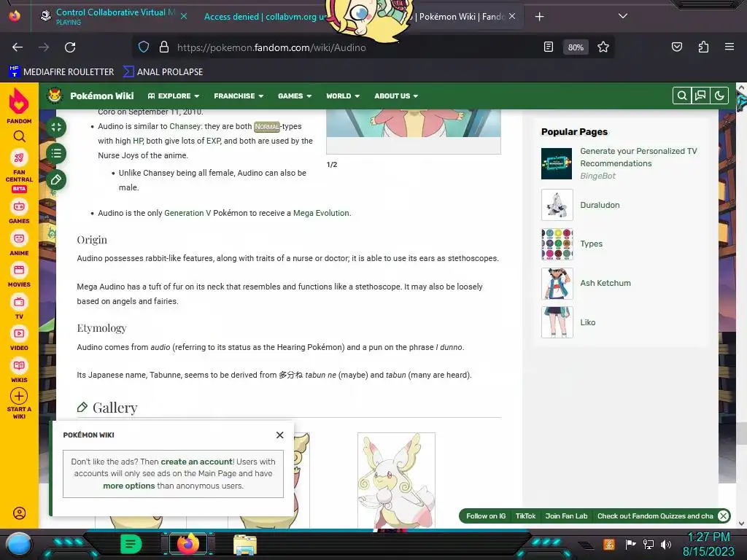Open a new browser tab
Viewport: 747px width, 560px height.
point(539,17)
